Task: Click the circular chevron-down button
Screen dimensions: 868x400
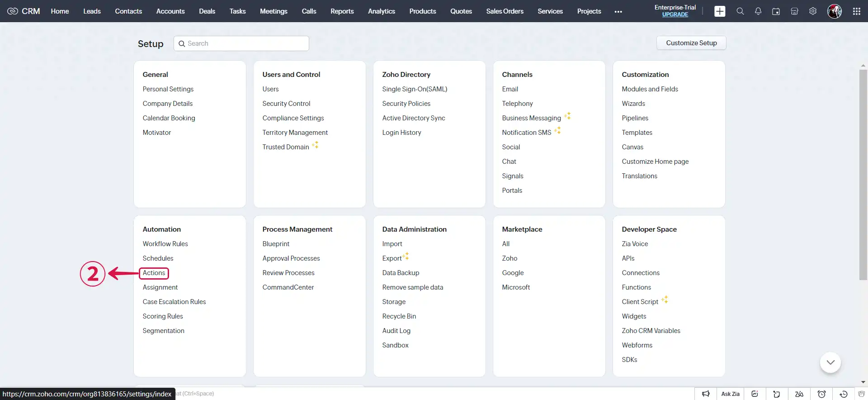Action: 830,362
